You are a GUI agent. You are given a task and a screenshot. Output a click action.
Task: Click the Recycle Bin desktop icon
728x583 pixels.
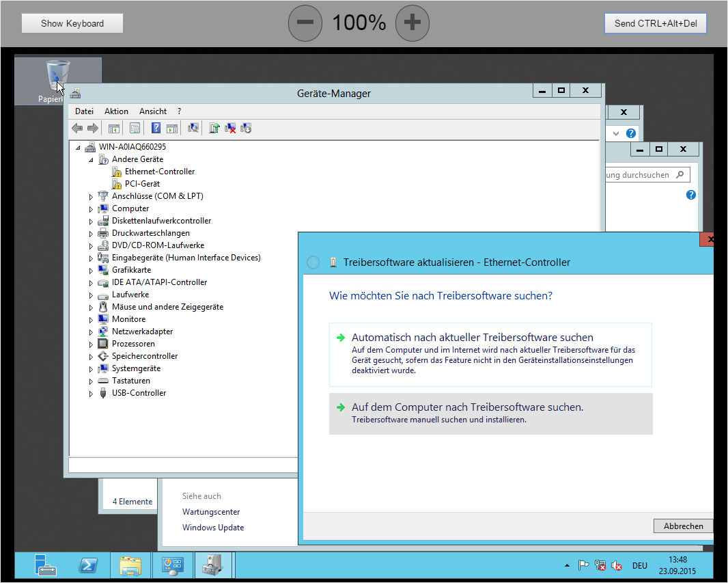click(x=57, y=80)
